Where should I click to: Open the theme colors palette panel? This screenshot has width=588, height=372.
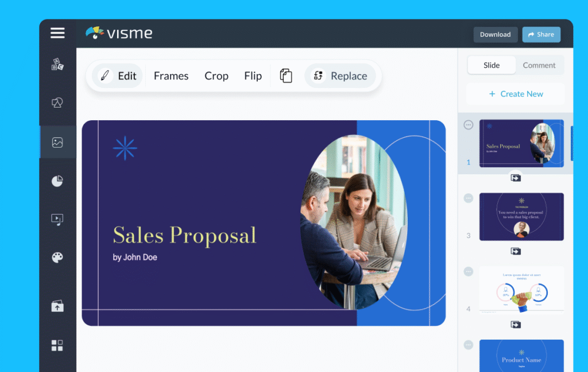[x=57, y=258]
